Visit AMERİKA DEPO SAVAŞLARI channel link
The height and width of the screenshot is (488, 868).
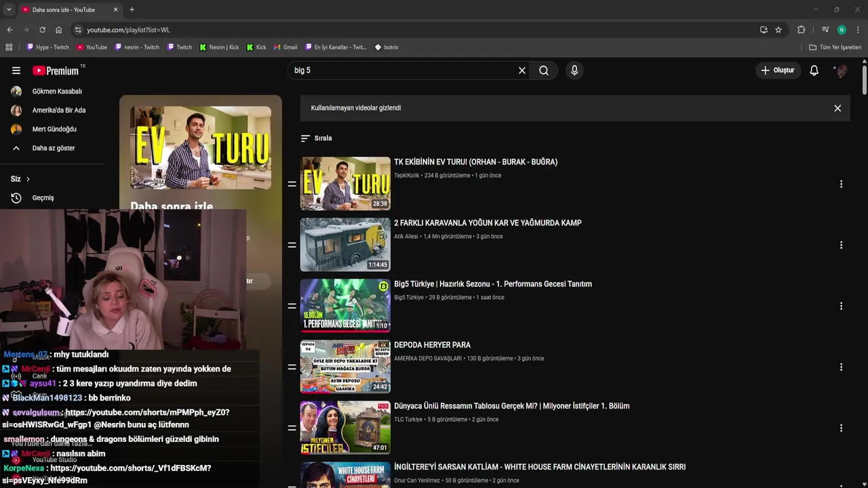click(428, 359)
